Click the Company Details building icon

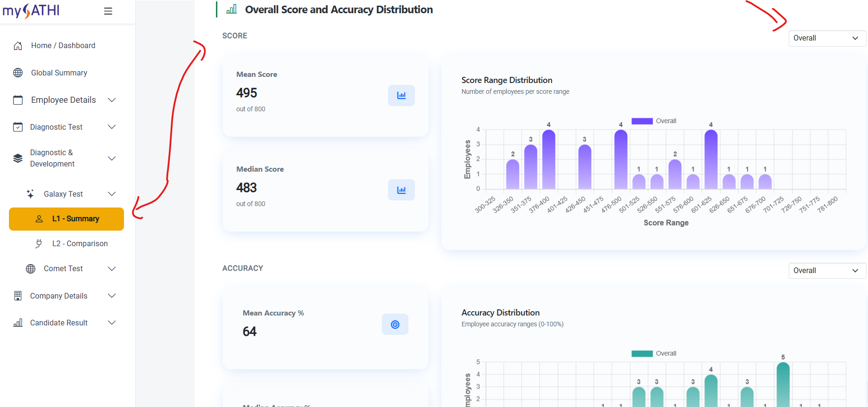[18, 296]
